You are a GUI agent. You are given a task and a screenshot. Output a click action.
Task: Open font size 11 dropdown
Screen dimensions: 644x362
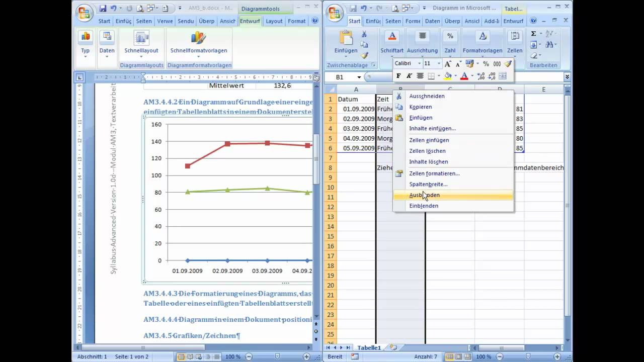439,64
